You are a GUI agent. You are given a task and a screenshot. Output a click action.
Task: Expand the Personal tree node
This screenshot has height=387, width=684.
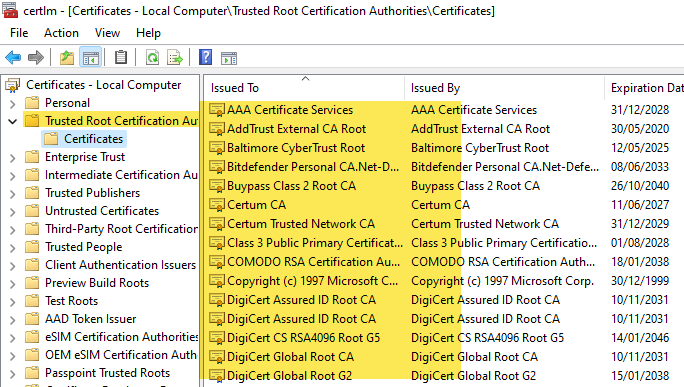pyautogui.click(x=13, y=103)
